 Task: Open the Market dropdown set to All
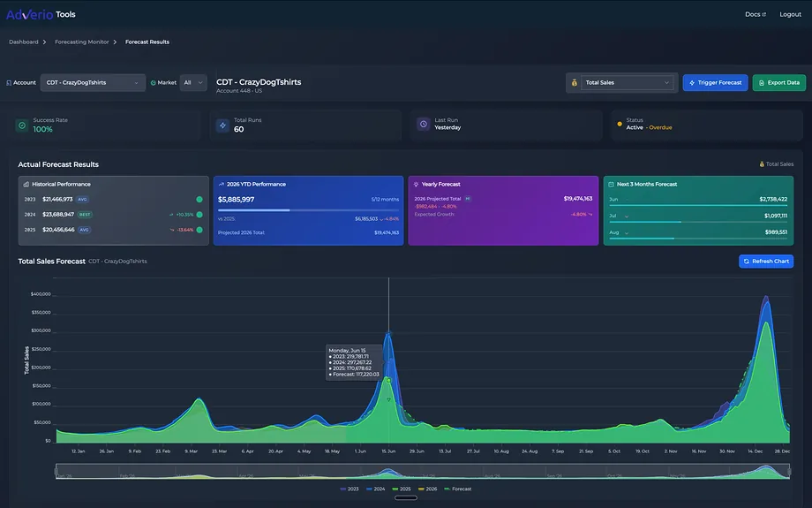(x=193, y=82)
